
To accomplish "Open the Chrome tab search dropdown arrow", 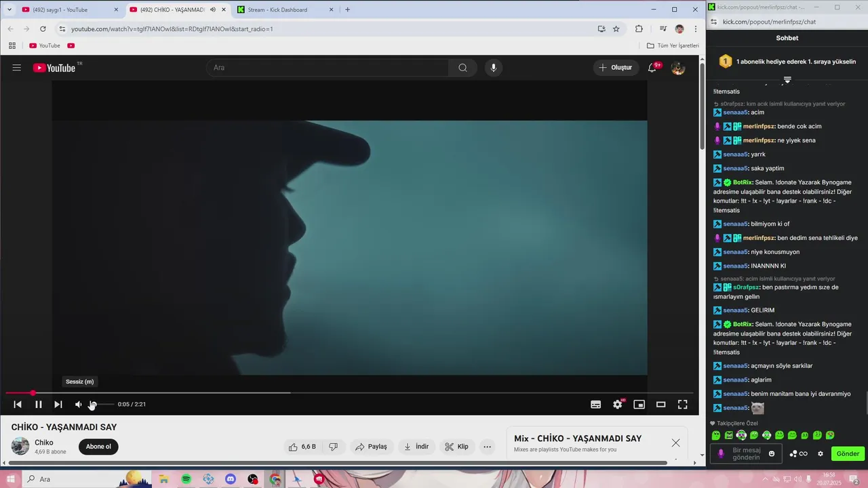I will point(9,9).
